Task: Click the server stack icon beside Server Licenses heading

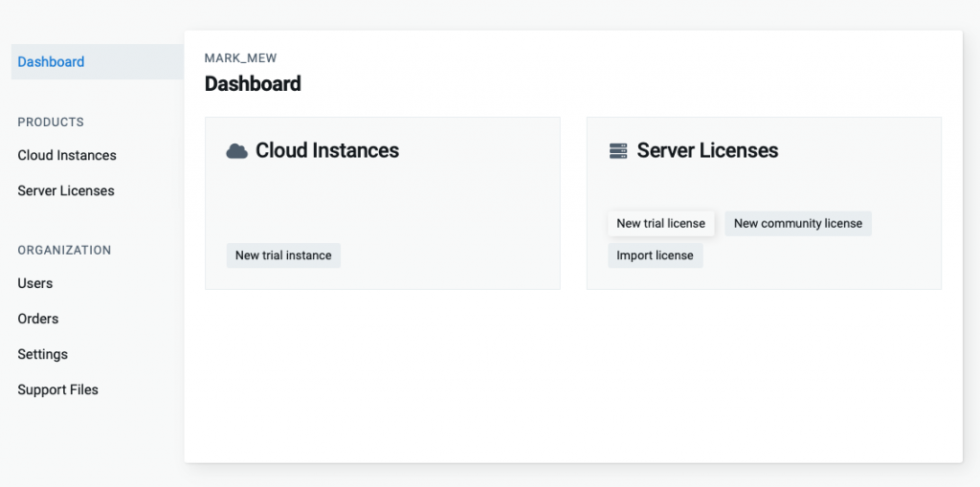Action: pyautogui.click(x=618, y=151)
